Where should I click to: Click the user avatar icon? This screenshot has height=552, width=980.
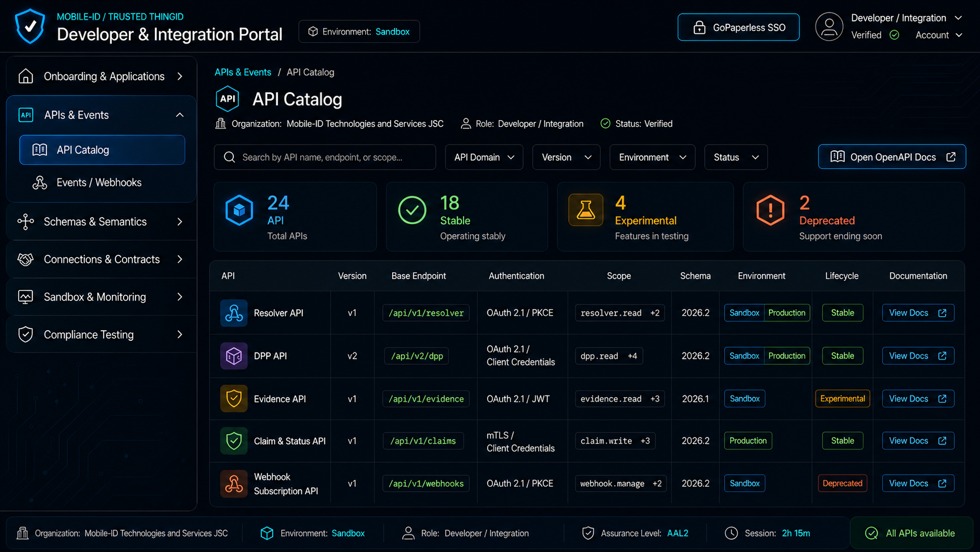829,27
